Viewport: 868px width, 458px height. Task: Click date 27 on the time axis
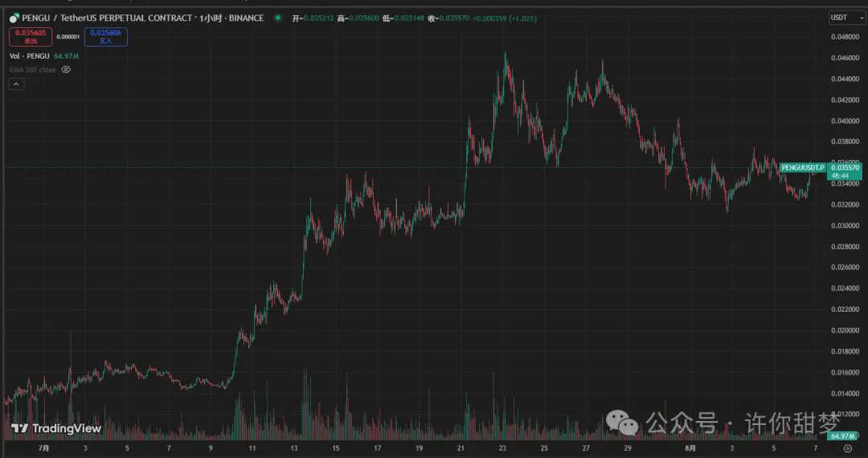[586, 448]
